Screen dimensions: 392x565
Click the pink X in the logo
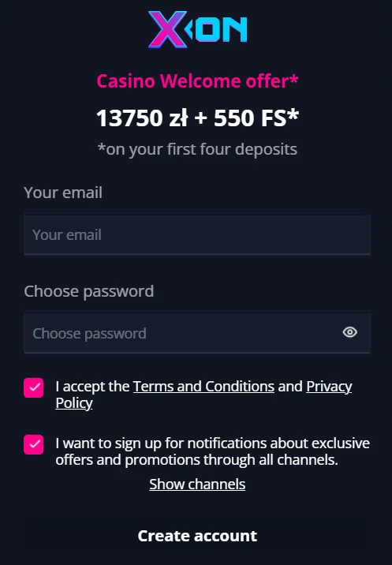click(x=167, y=29)
